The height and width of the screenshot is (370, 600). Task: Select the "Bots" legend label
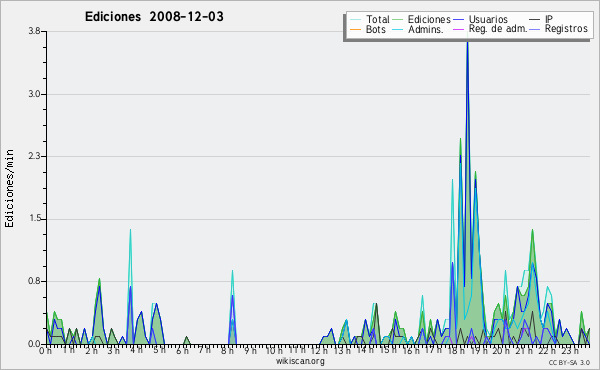coord(376,29)
